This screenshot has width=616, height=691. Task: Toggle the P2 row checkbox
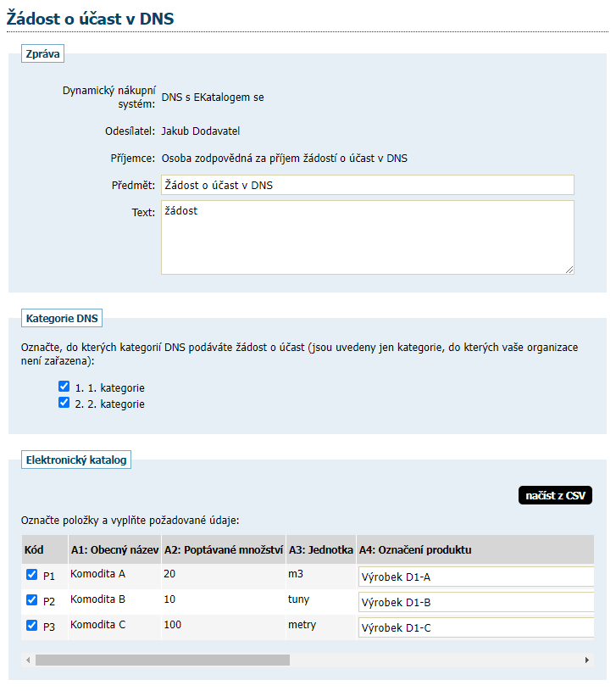click(31, 600)
